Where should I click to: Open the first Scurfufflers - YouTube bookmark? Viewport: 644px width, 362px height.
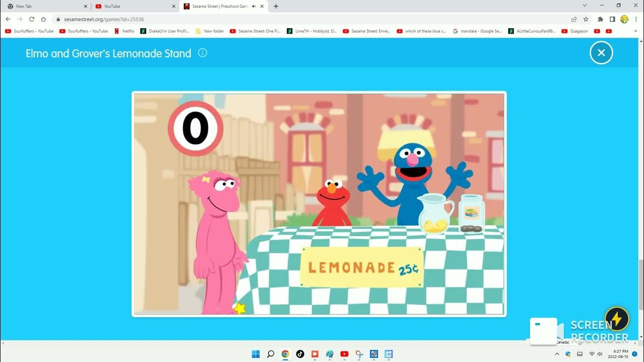[29, 31]
